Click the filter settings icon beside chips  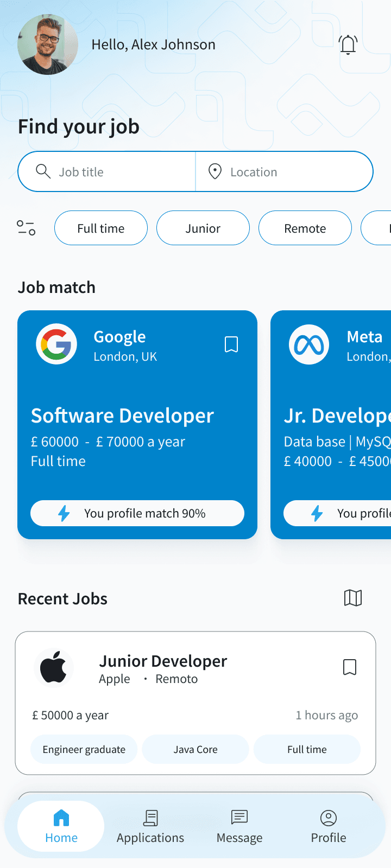(26, 228)
